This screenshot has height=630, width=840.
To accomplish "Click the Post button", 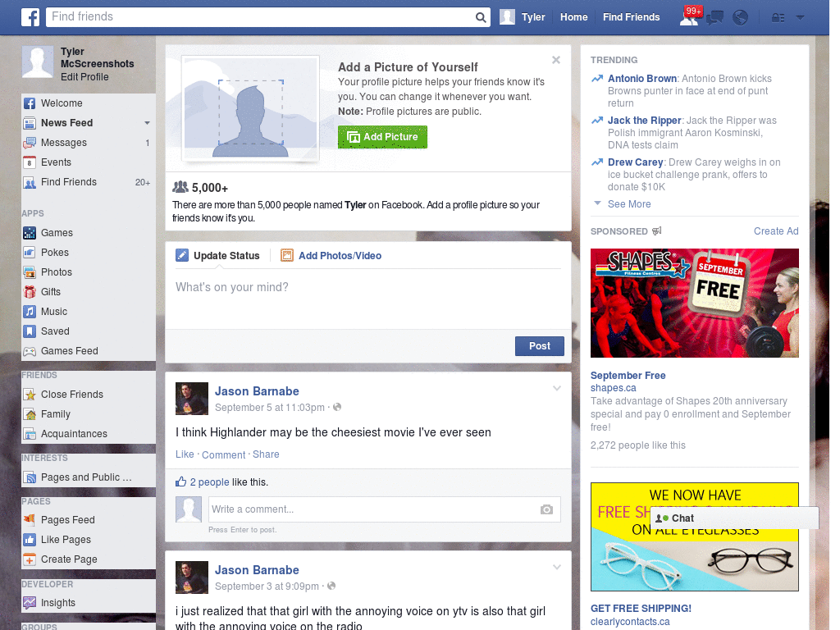I will point(540,346).
